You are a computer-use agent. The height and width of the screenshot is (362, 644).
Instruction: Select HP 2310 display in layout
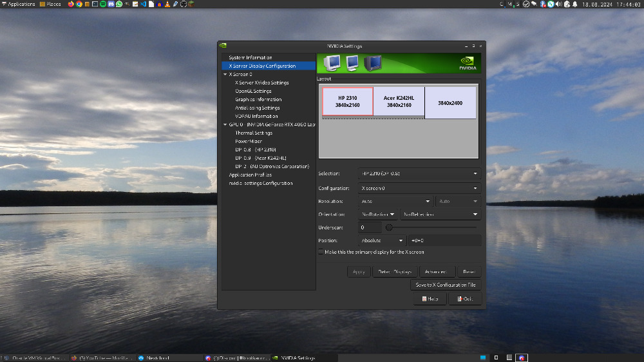348,102
